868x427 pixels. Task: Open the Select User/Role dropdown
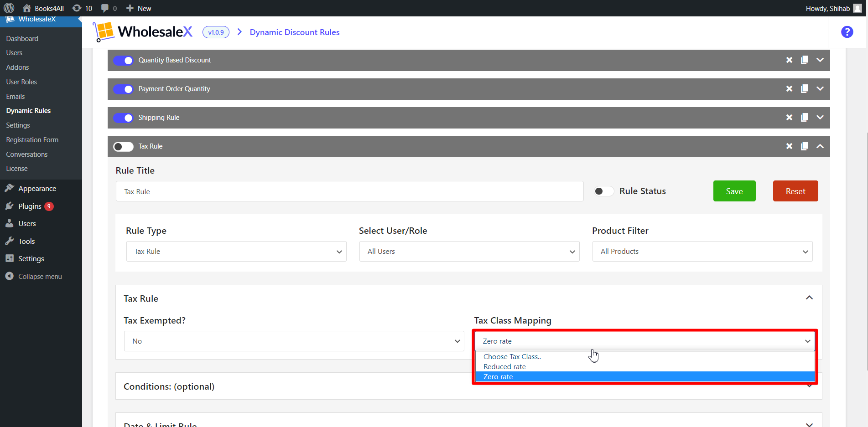tap(469, 252)
